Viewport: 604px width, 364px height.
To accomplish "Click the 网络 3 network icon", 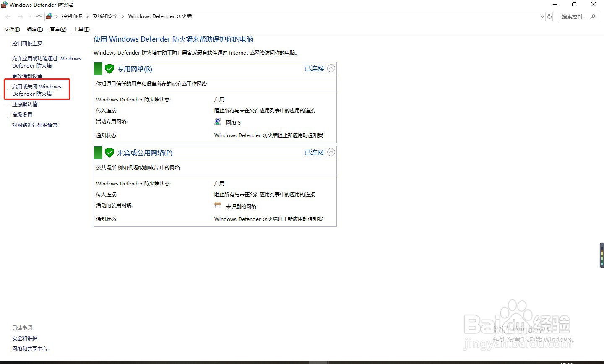I will click(x=218, y=122).
